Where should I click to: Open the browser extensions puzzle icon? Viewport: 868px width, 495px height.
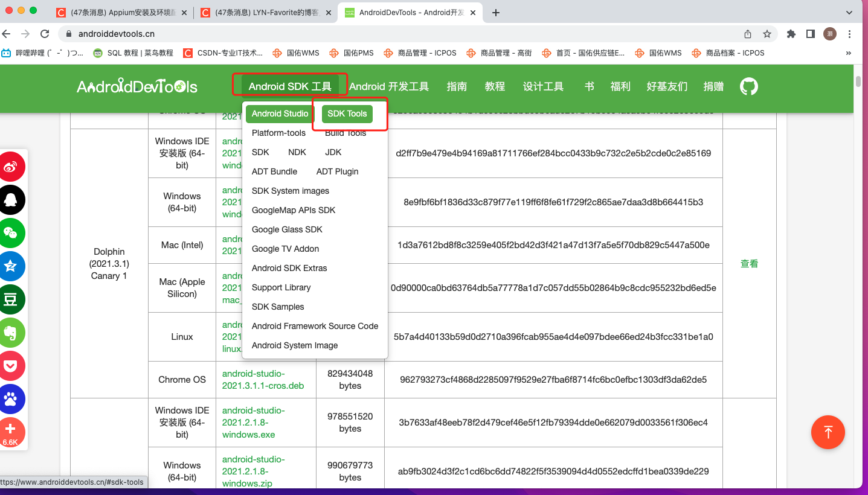click(x=791, y=34)
